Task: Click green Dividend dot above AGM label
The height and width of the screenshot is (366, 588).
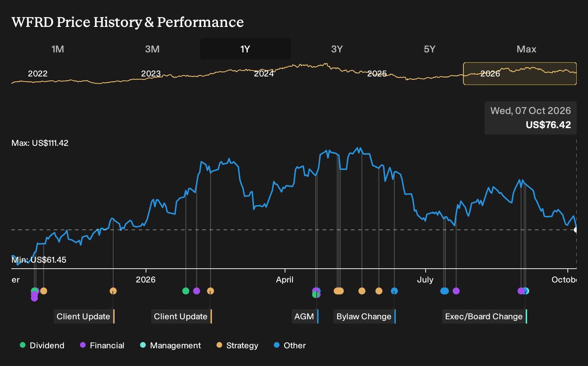Action: [315, 294]
